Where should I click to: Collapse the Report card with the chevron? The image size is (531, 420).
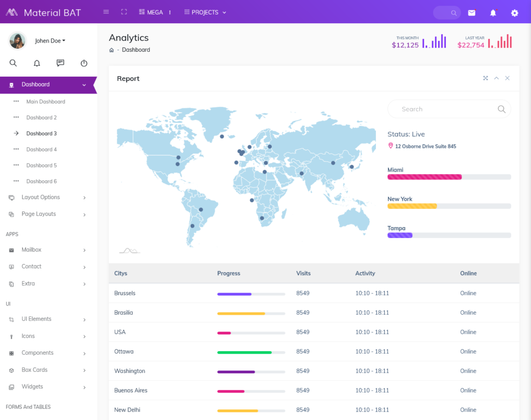pos(496,78)
